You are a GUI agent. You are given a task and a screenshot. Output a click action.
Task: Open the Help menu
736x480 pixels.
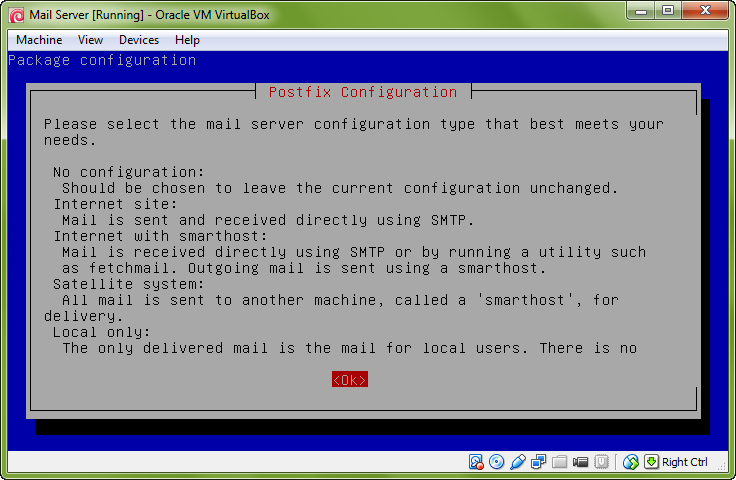click(187, 40)
